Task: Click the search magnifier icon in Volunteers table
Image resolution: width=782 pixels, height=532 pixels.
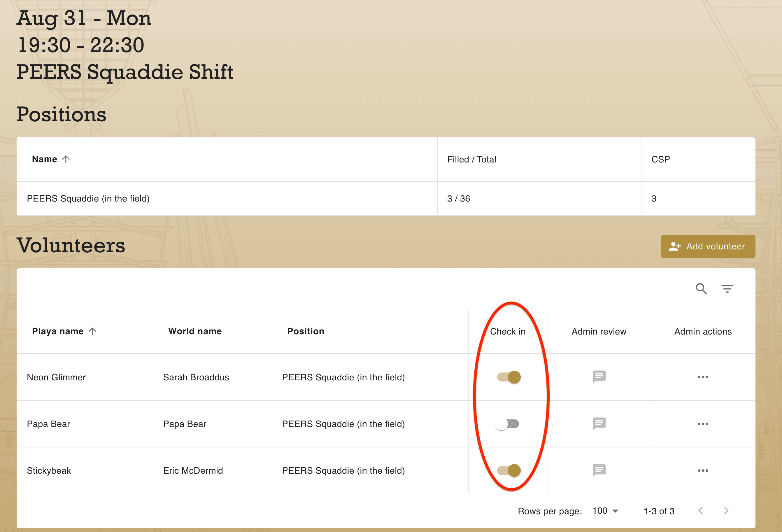Action: [701, 289]
